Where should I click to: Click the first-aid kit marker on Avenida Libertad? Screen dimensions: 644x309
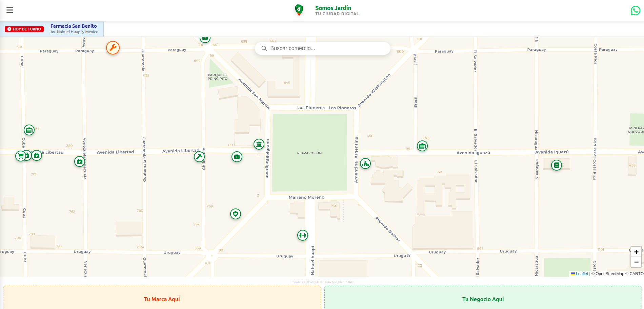[x=37, y=155]
